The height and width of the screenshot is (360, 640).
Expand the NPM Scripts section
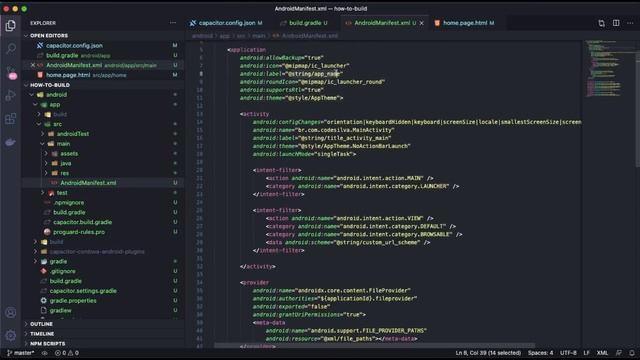click(x=47, y=344)
